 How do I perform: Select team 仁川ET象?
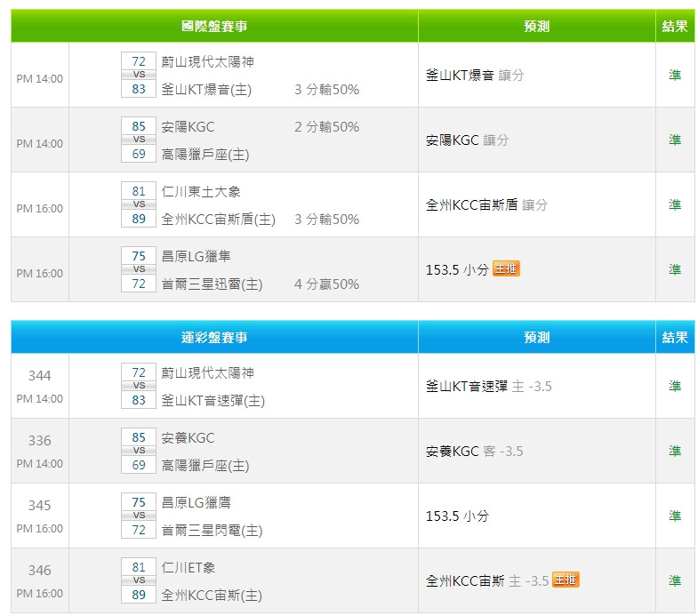click(x=189, y=567)
